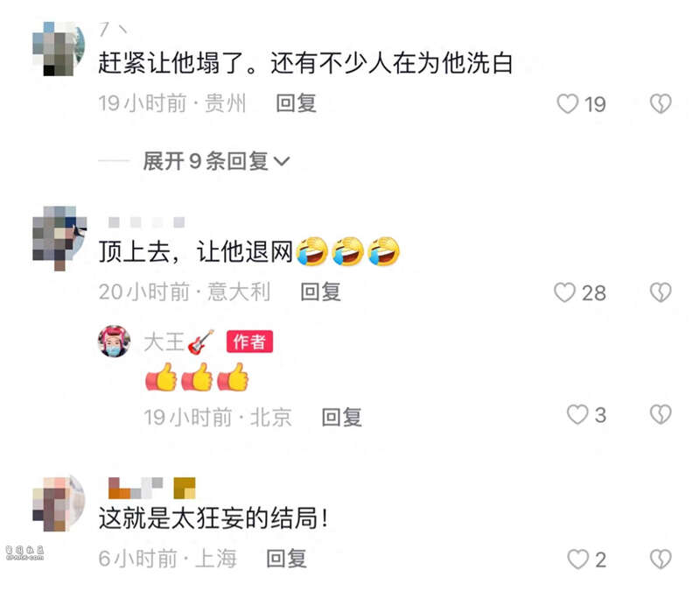Reply to the Shanghai comment
Screen dimensions: 700x591
287,559
